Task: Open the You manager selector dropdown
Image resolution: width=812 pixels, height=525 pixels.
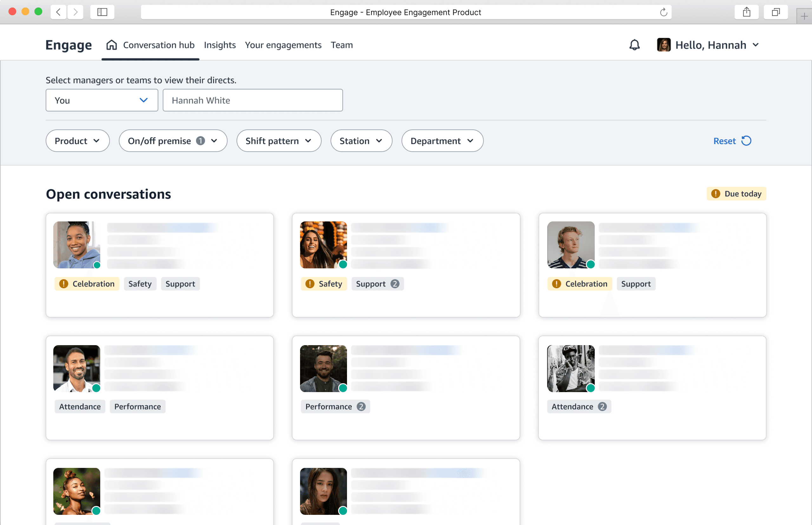Action: 101,100
